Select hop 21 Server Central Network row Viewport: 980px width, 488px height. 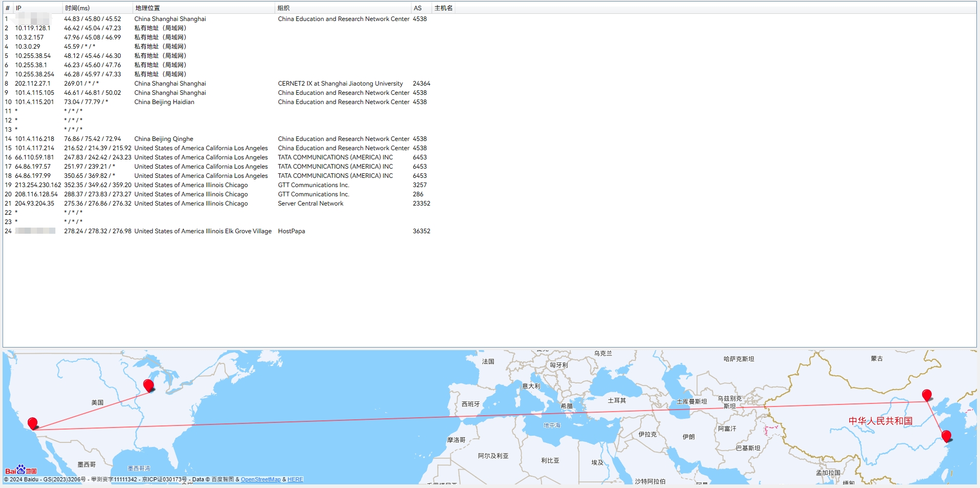310,204
